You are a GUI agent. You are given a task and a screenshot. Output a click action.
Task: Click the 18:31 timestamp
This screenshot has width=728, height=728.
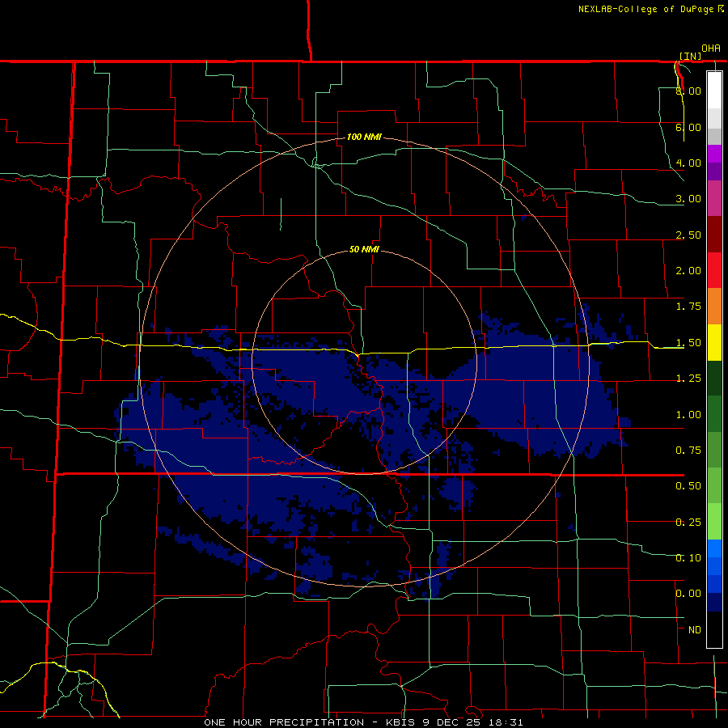[506, 722]
